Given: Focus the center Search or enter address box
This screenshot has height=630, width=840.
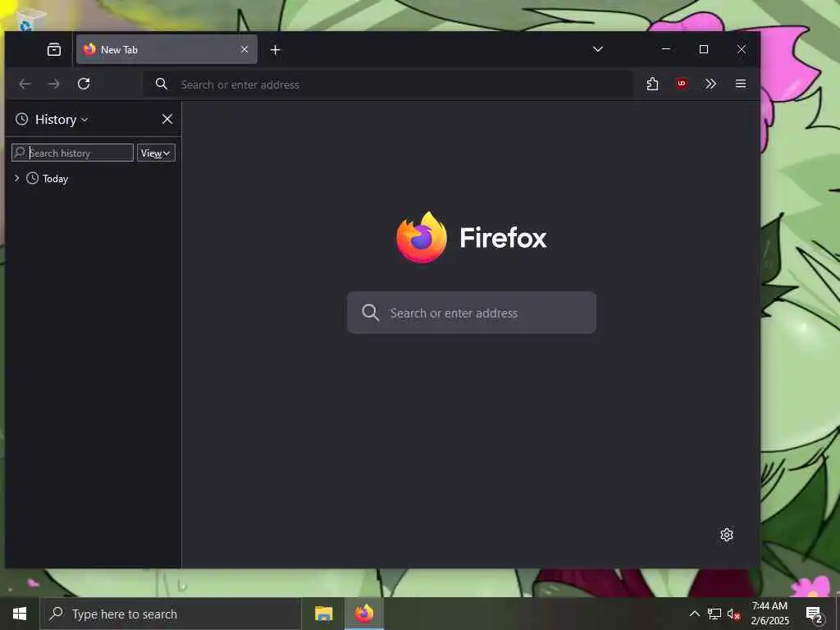Looking at the screenshot, I should click(472, 313).
